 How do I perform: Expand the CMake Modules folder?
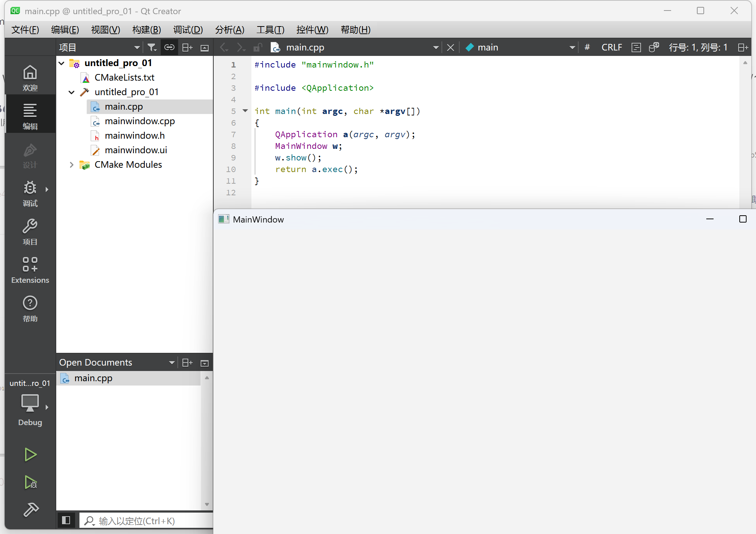pos(71,165)
